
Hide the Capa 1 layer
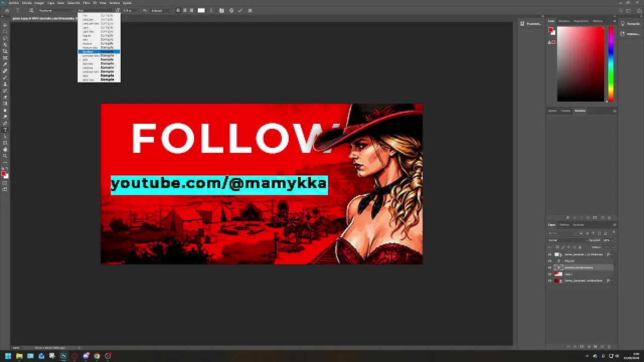(549, 274)
